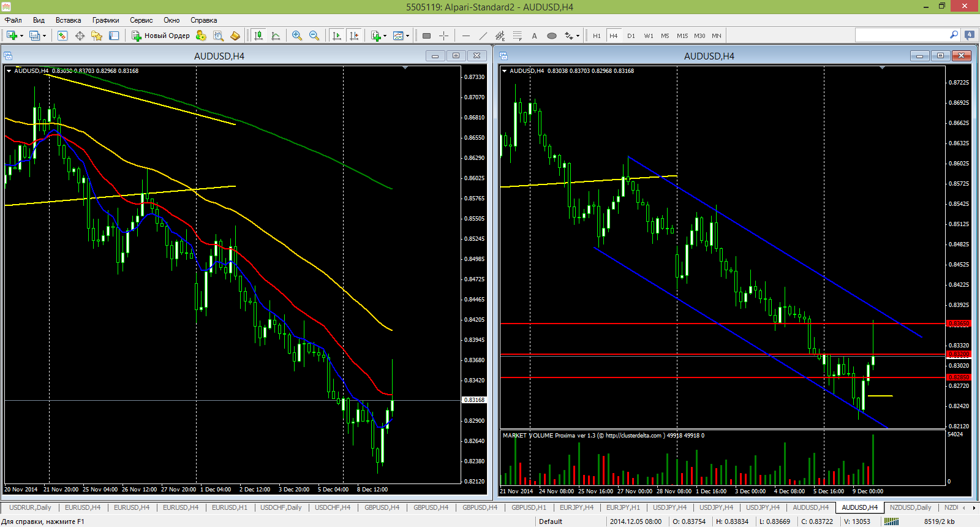This screenshot has height=527, width=980.
Task: Select the Ellipse drawing tool
Action: pyautogui.click(x=552, y=36)
